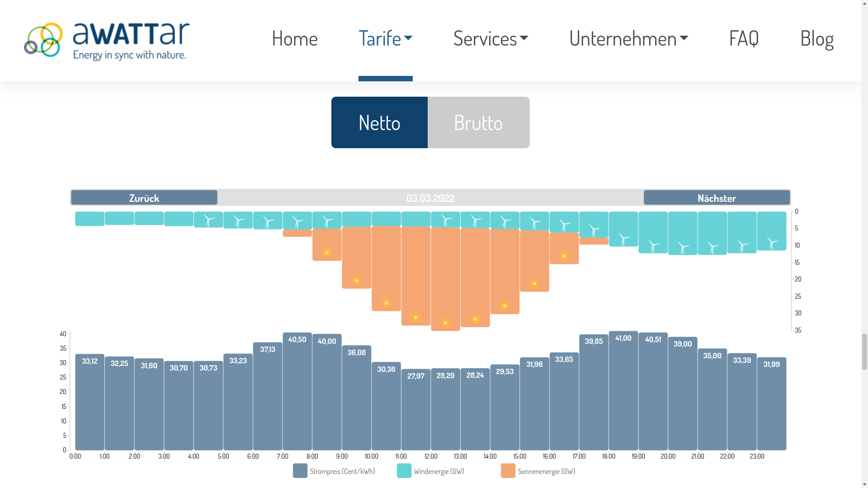The height and width of the screenshot is (488, 868).
Task: Click sun icon in 16:00 solar bar
Action: click(564, 256)
